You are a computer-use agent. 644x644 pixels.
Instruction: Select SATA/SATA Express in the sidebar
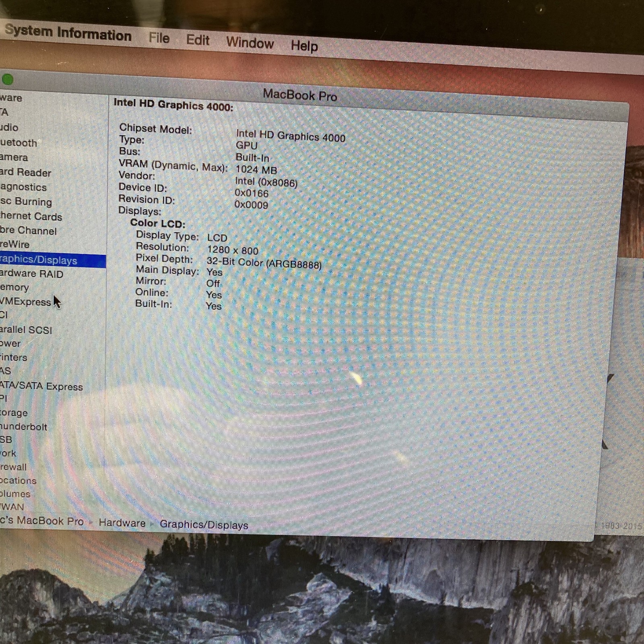coord(41,386)
